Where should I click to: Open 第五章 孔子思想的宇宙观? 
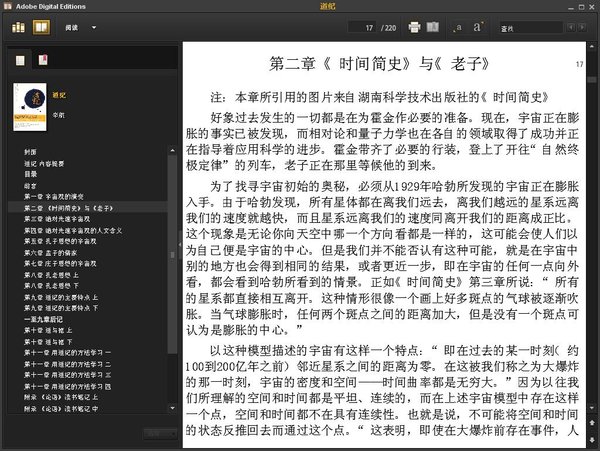pyautogui.click(x=60, y=241)
